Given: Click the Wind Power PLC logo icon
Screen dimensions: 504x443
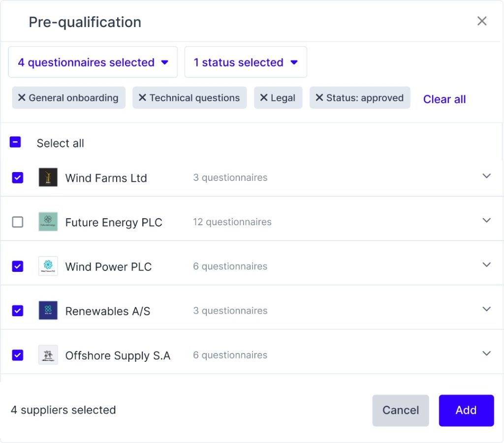Looking at the screenshot, I should point(48,266).
